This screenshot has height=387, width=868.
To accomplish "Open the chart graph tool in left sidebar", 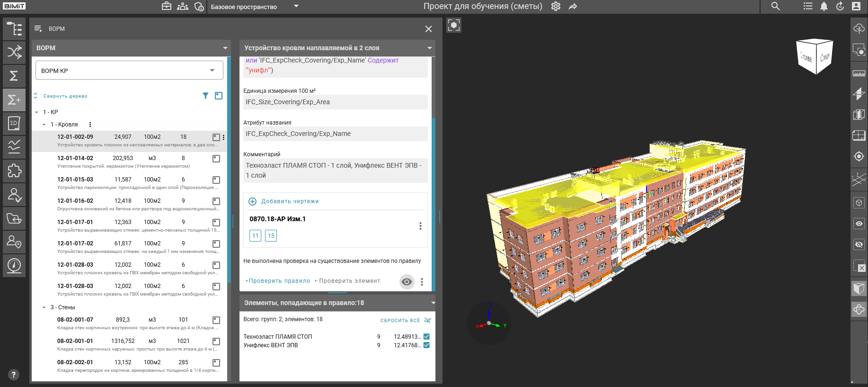I will tap(14, 147).
